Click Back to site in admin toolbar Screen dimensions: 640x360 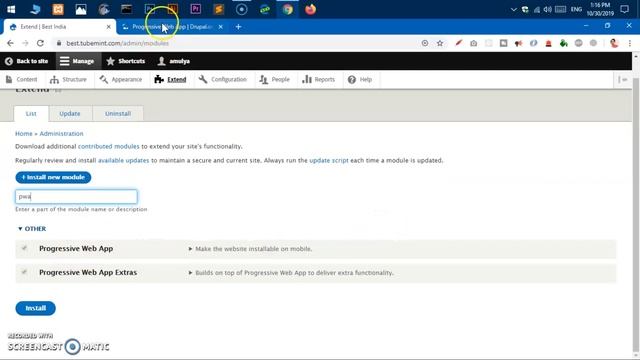27,61
